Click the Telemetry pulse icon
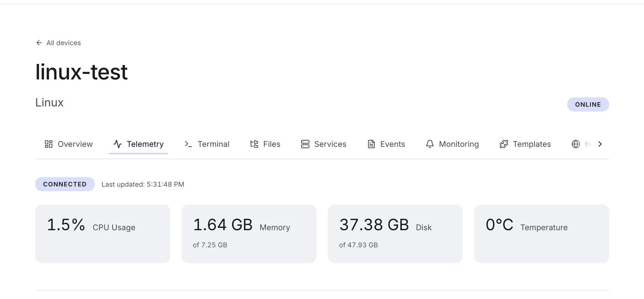Image resolution: width=644 pixels, height=299 pixels. tap(117, 144)
